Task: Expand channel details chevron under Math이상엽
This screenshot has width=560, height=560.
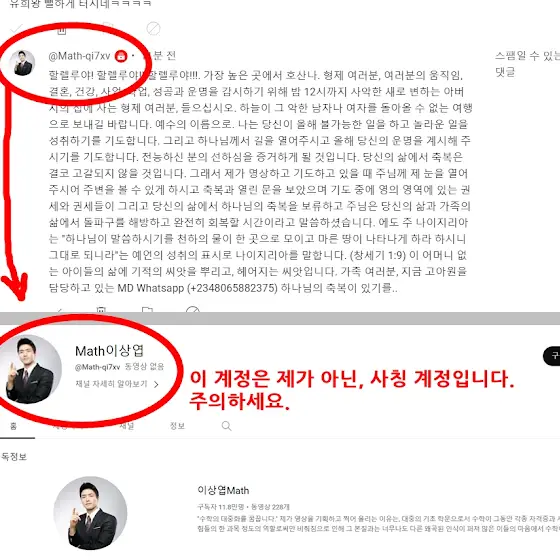Action: pos(156,384)
